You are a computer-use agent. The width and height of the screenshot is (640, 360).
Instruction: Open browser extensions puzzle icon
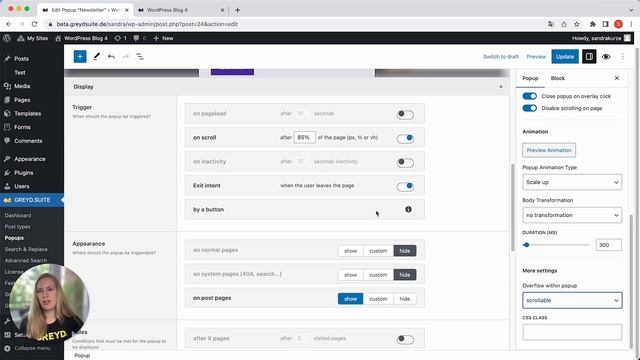click(x=593, y=24)
